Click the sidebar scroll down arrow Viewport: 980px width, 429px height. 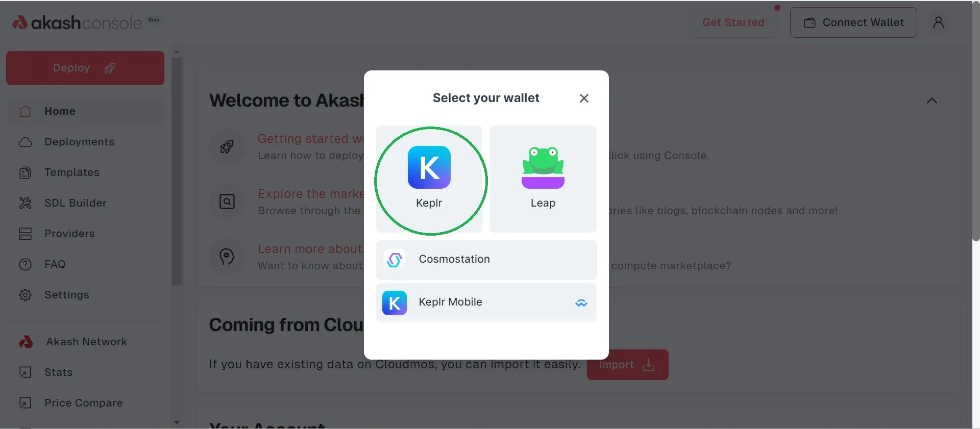point(177,422)
